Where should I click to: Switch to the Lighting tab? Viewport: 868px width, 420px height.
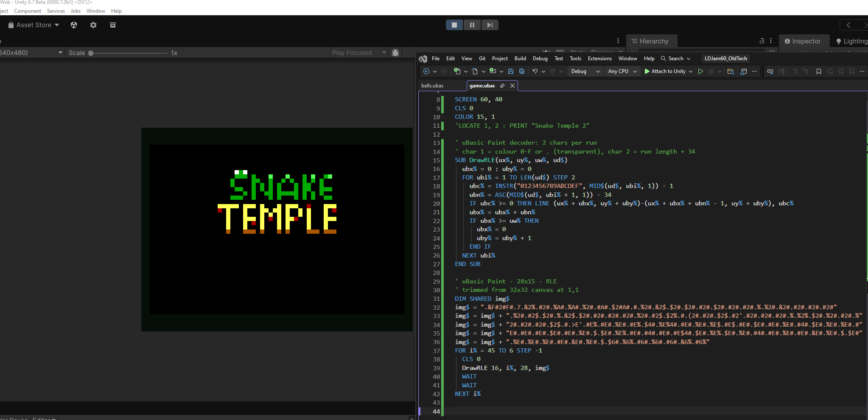[851, 41]
